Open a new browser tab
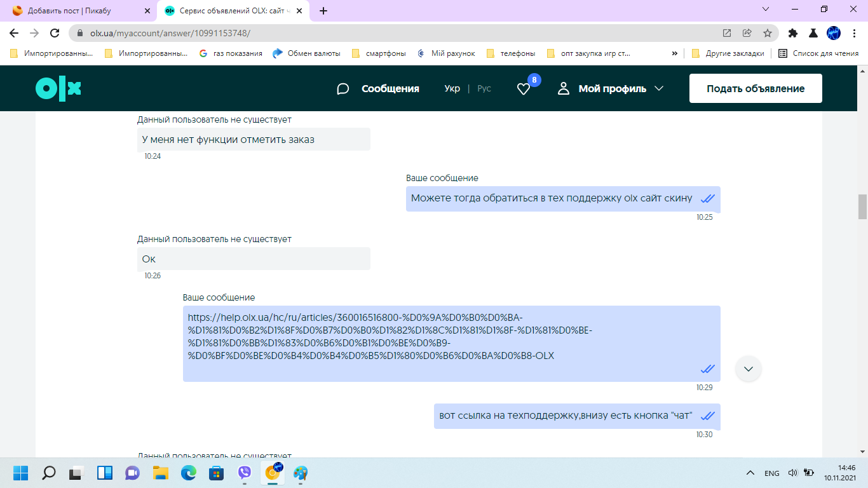This screenshot has height=488, width=868. click(x=323, y=11)
